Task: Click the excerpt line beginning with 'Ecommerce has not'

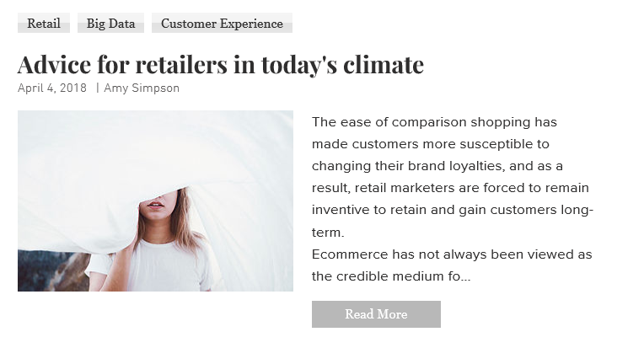Action: tap(452, 254)
